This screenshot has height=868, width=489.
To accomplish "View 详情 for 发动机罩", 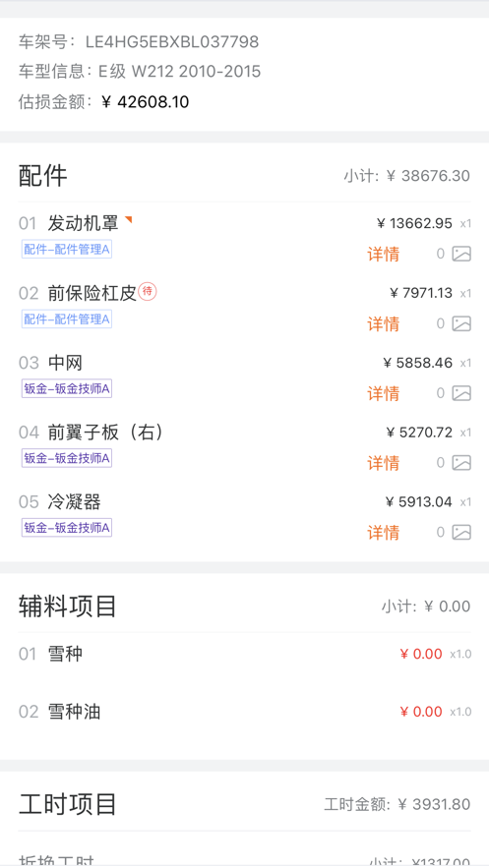I will (383, 255).
